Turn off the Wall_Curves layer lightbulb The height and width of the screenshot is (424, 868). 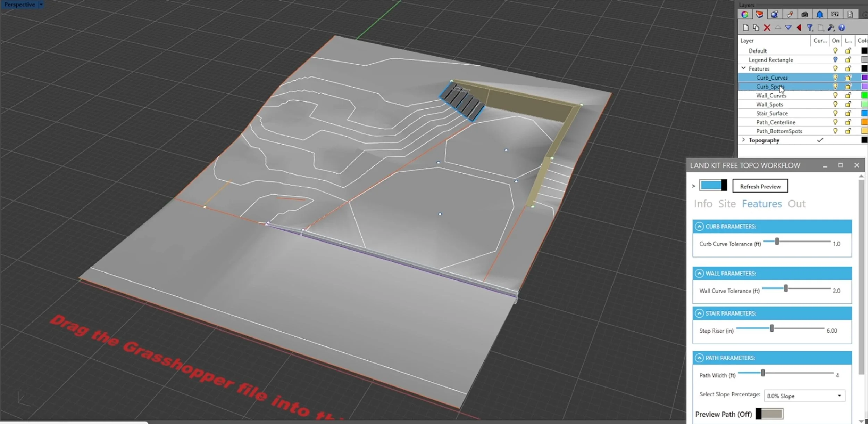[835, 95]
